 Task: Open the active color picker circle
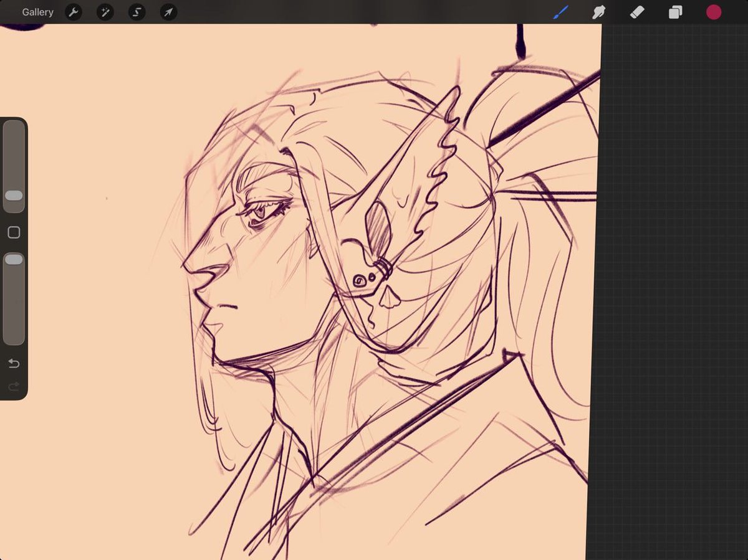point(714,12)
